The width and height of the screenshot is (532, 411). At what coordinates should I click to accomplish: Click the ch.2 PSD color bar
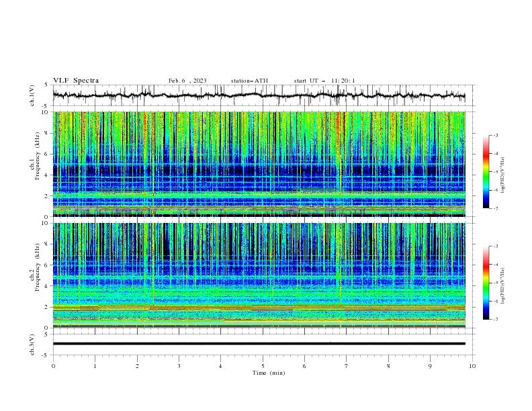pyautogui.click(x=486, y=283)
